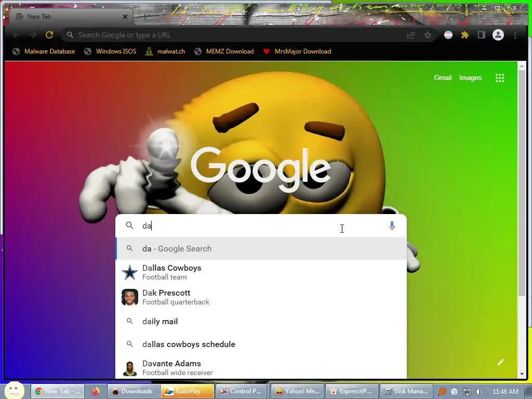The image size is (532, 399).
Task: Click in the Google search box
Action: [x=261, y=225]
